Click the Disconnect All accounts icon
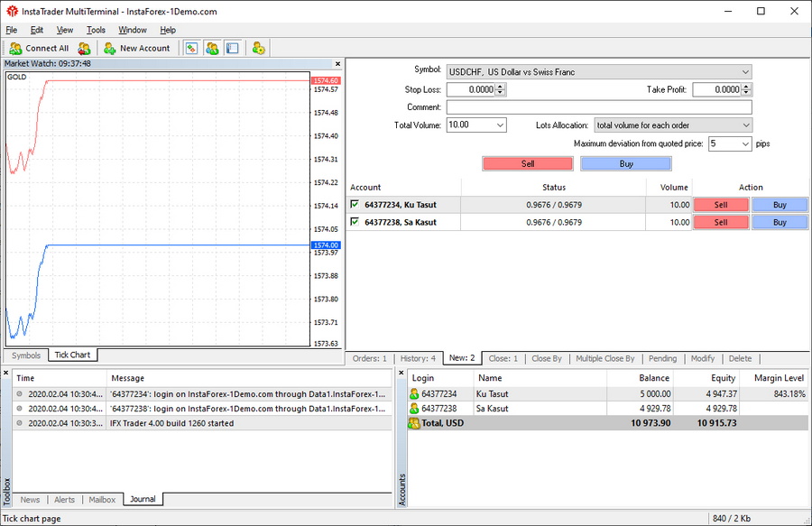 point(84,48)
